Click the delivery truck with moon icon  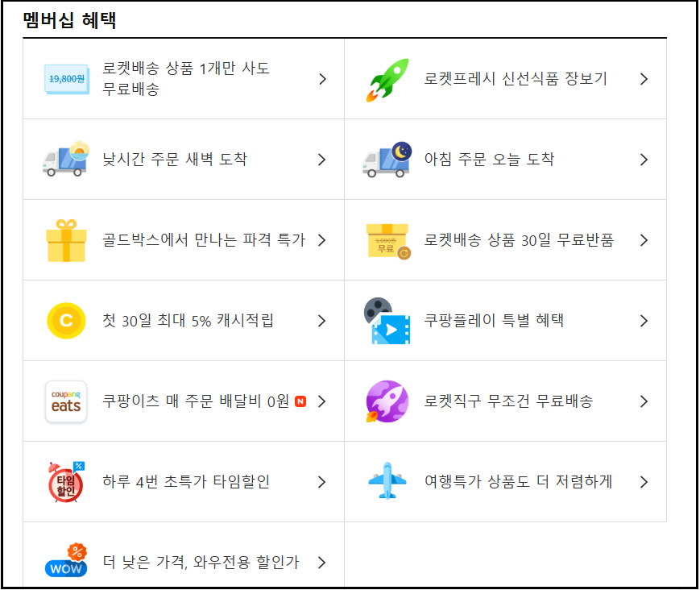(x=387, y=160)
